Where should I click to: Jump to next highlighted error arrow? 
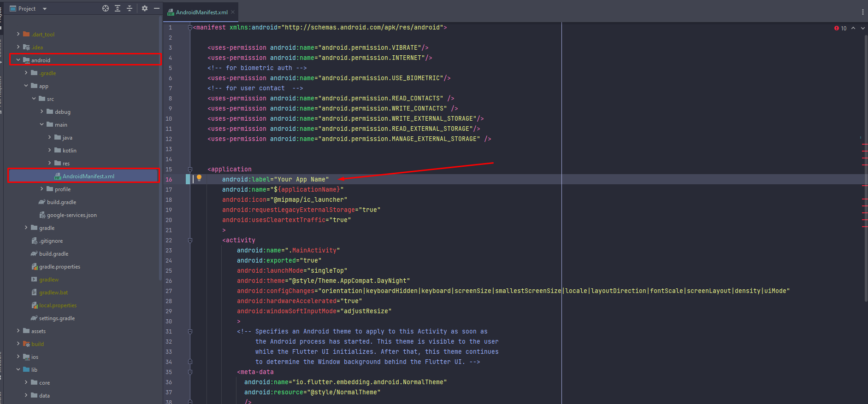click(x=863, y=28)
